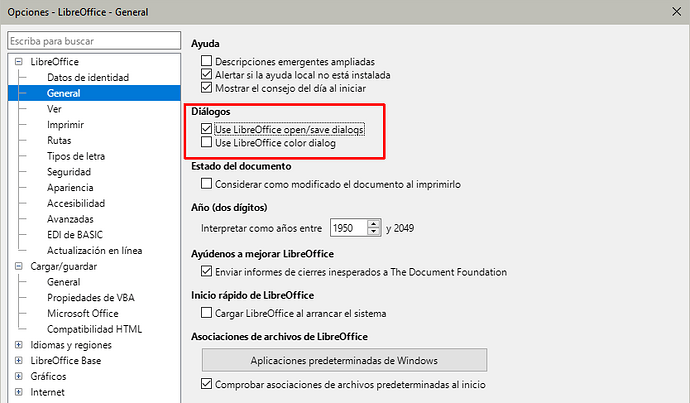The width and height of the screenshot is (690, 403).
Task: Uncheck Use LibreOffice open/save dialogs
Action: point(207,130)
